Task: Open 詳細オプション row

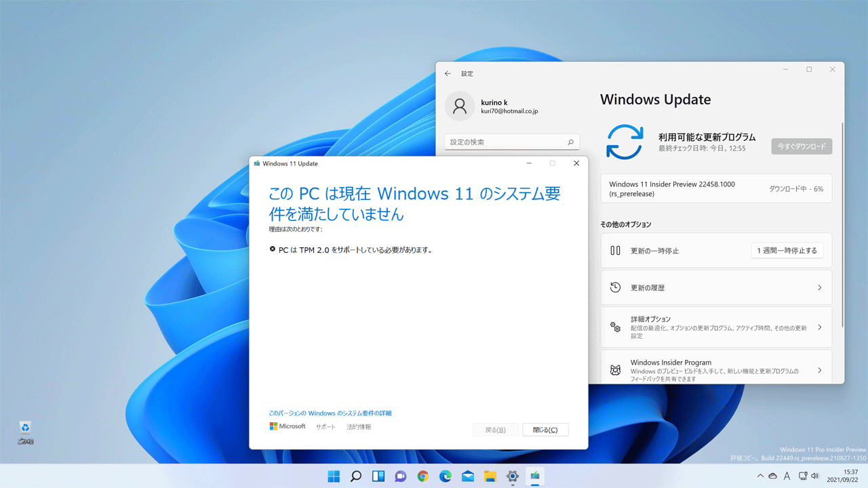Action: (x=716, y=327)
